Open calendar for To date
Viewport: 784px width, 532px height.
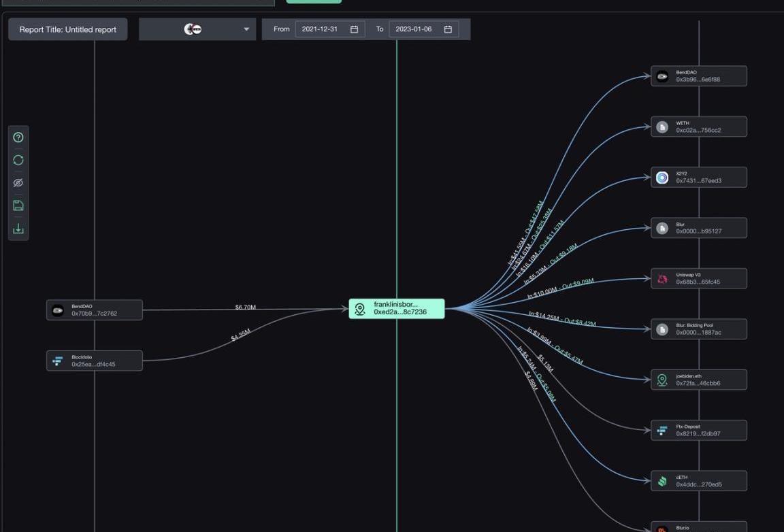pos(448,29)
